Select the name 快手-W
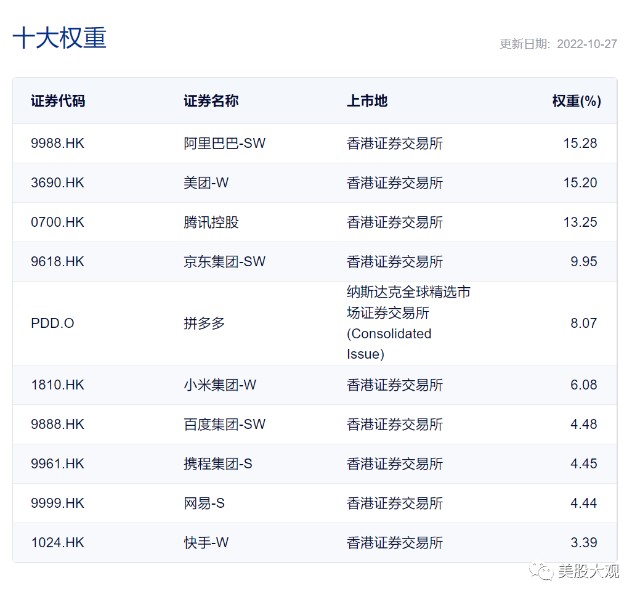The height and width of the screenshot is (599, 640). 206,542
